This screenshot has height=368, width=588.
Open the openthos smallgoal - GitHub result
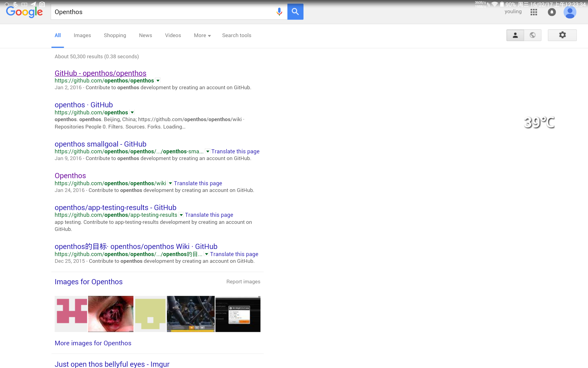[100, 144]
